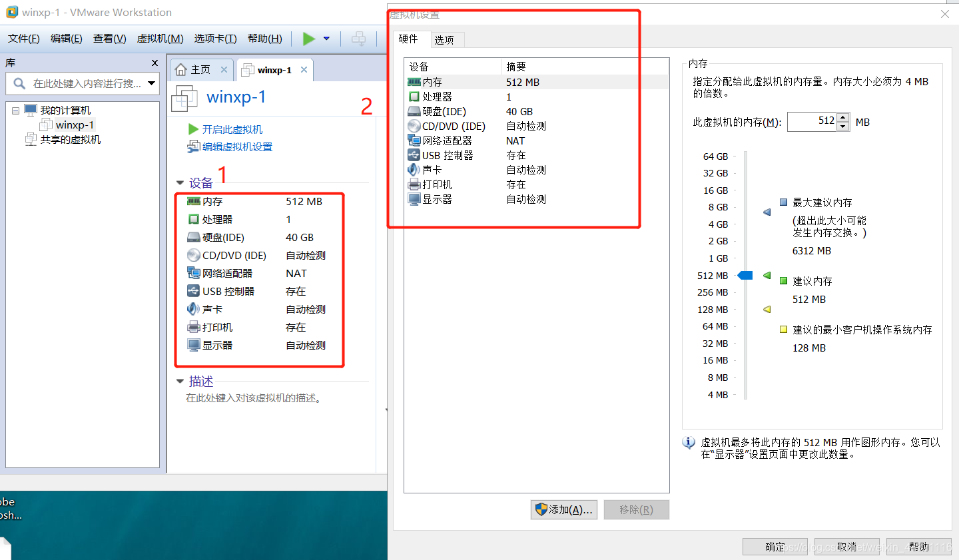959x560 pixels.
Task: Click the 确定 button
Action: (x=775, y=547)
